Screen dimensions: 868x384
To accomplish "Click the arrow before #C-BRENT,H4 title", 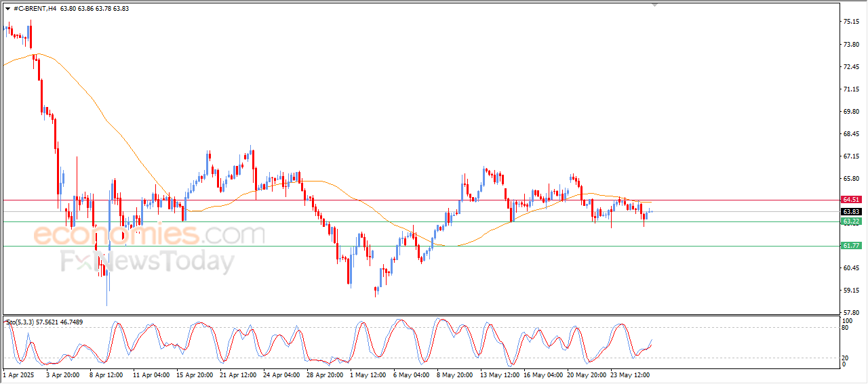I will tap(7, 9).
